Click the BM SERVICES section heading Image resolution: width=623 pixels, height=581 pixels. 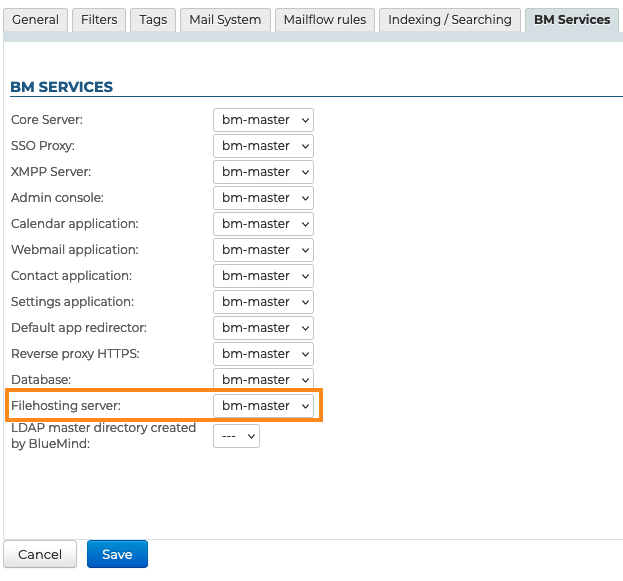62,87
